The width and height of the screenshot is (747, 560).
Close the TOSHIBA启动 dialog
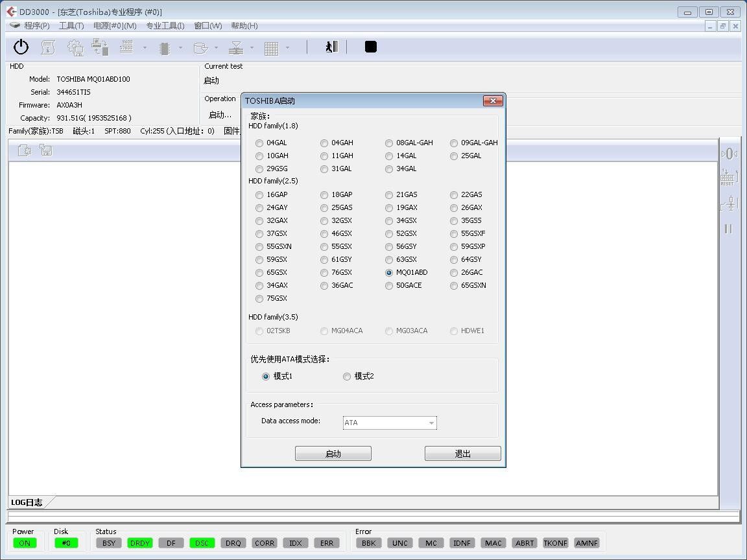coord(493,100)
